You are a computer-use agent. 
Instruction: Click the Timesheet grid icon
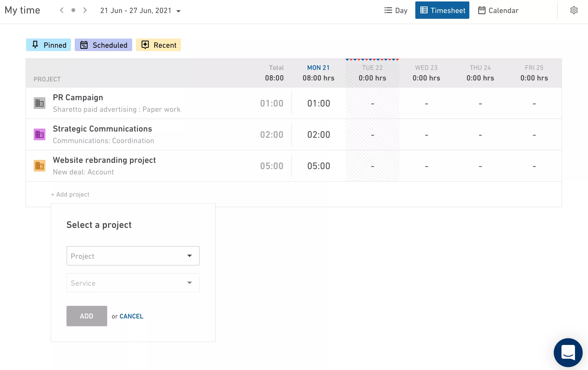[x=424, y=10]
